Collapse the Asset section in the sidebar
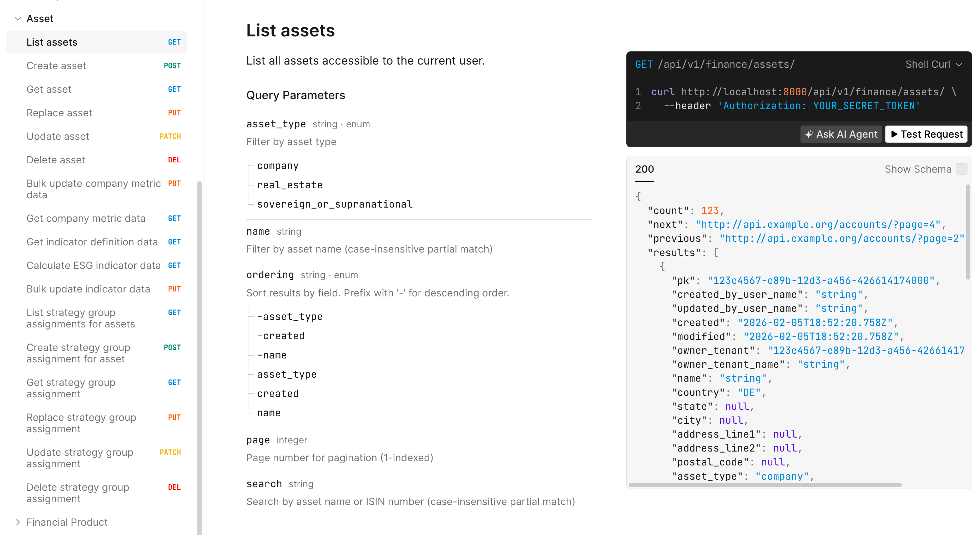Image resolution: width=980 pixels, height=535 pixels. (x=17, y=18)
